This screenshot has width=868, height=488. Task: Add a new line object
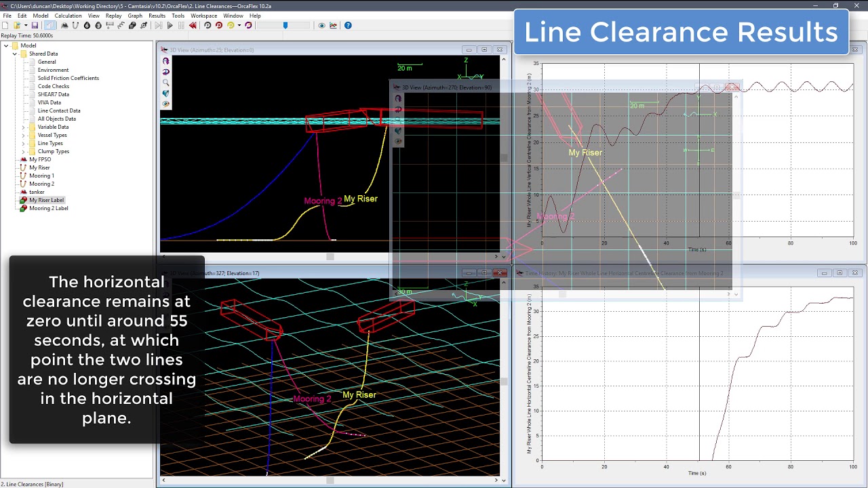(x=75, y=25)
